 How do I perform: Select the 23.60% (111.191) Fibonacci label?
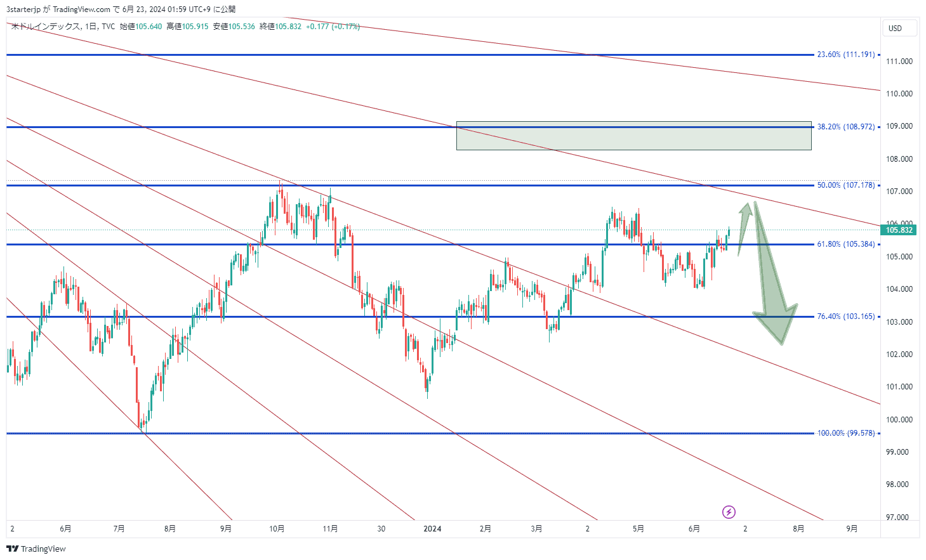845,55
